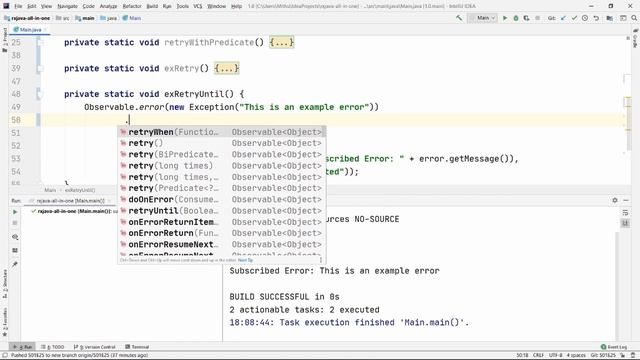Viewport: 640px width, 360px height.
Task: Run with coverage icon in toolbar
Action: (526, 18)
